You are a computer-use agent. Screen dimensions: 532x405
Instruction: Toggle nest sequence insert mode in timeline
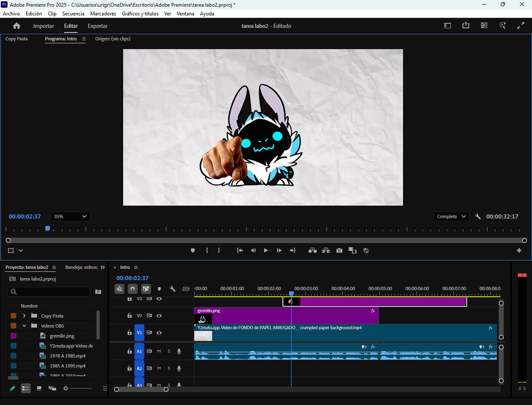coord(120,289)
